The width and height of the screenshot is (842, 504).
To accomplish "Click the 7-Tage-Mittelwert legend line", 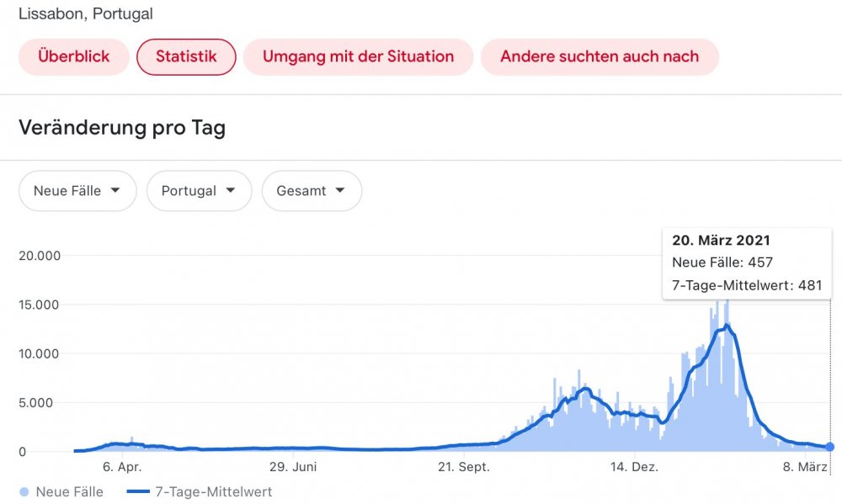I will [x=144, y=491].
